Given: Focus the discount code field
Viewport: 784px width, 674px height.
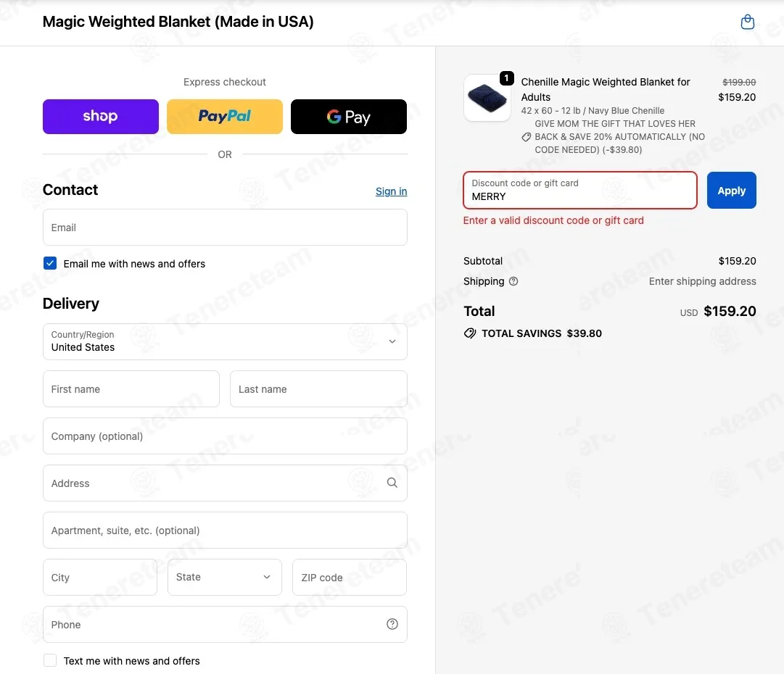Looking at the screenshot, I should tap(580, 191).
